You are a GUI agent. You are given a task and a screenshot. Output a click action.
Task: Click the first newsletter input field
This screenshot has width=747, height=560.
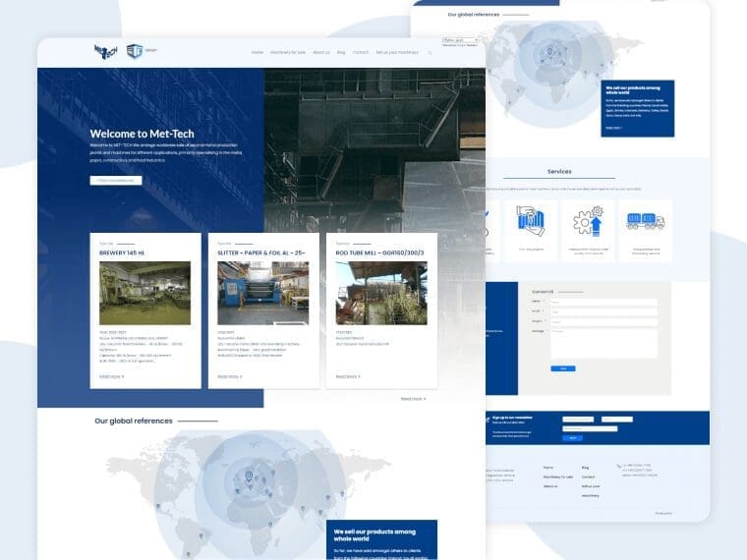point(578,420)
